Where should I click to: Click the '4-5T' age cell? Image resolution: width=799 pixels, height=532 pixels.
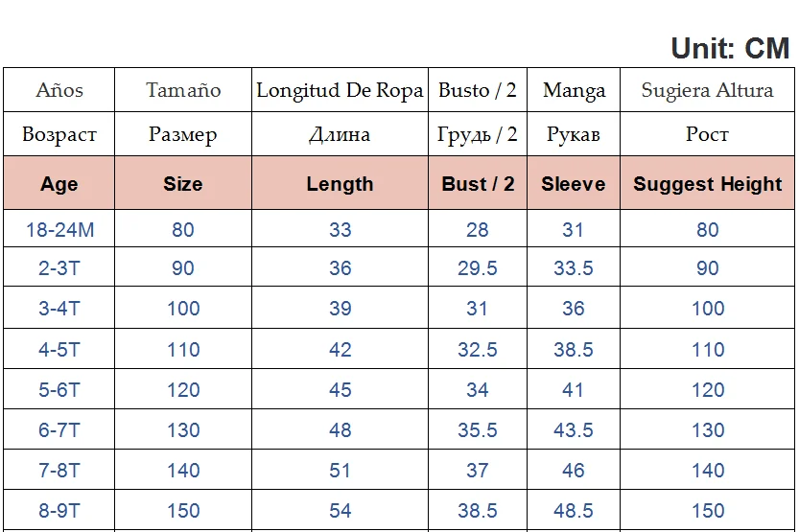pos(59,350)
